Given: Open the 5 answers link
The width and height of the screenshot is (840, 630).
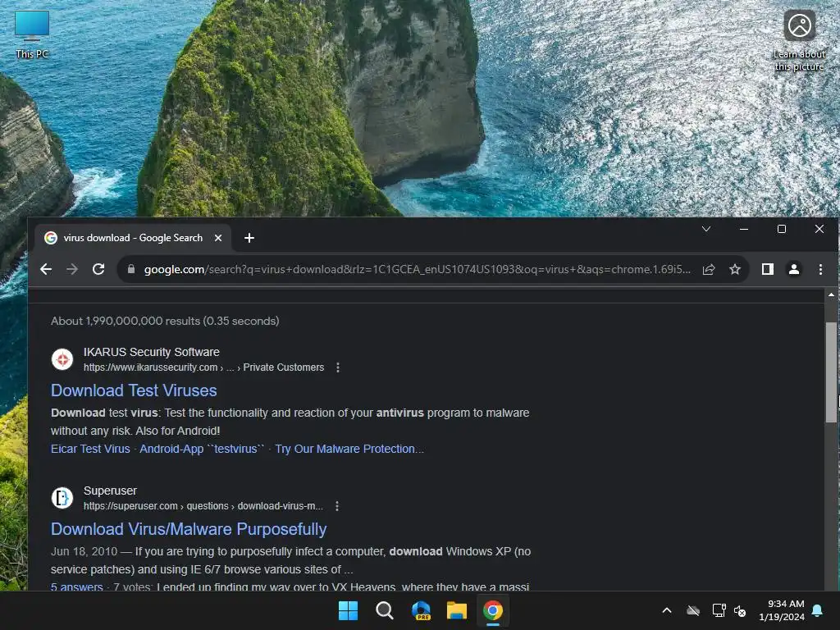Looking at the screenshot, I should 76,587.
